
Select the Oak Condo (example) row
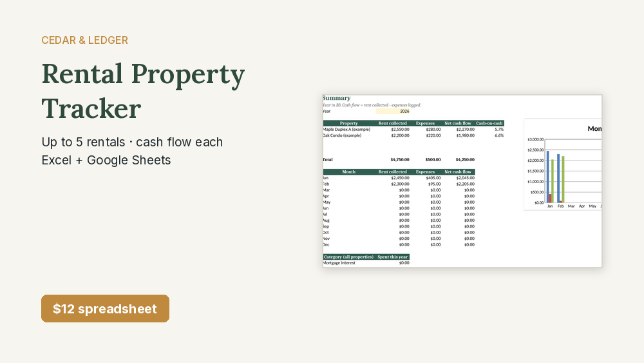coord(413,135)
